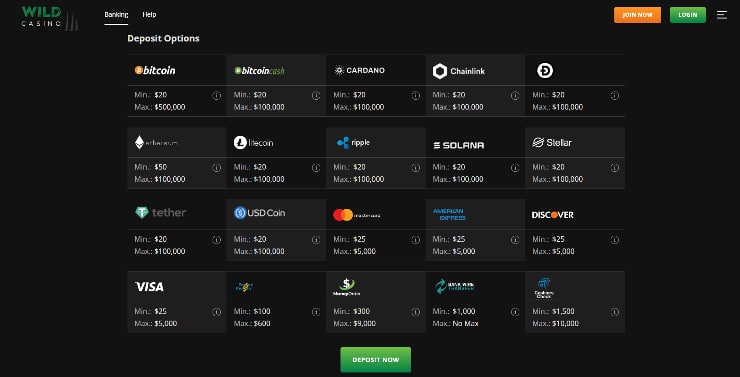Click the Deposit Options heading
The width and height of the screenshot is (740, 377).
click(x=163, y=39)
